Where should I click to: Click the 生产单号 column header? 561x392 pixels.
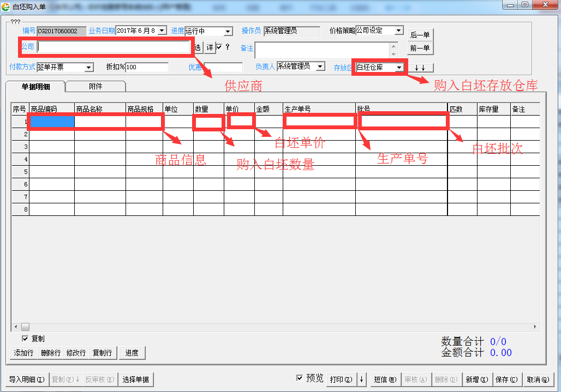319,109
